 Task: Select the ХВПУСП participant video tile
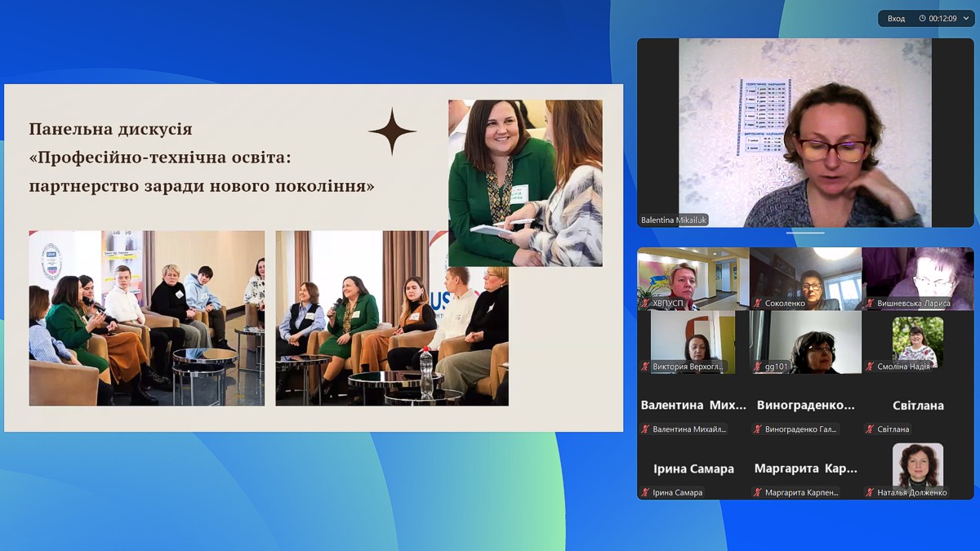693,279
